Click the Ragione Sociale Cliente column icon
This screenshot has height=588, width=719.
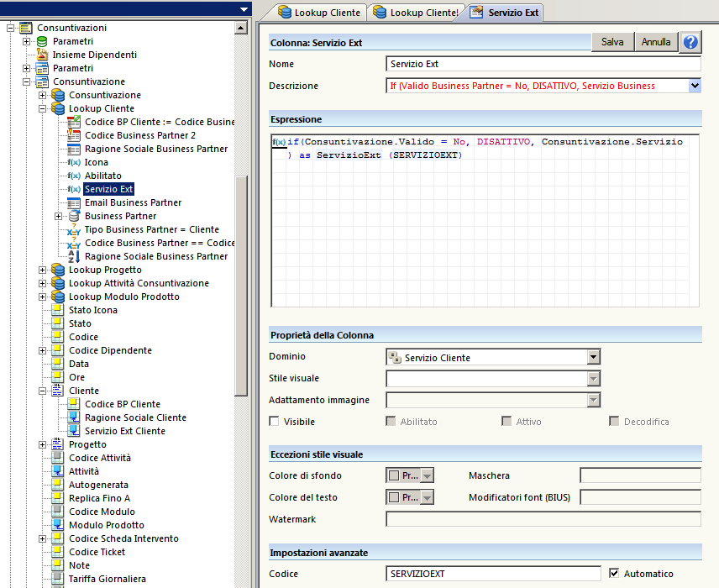tap(74, 417)
